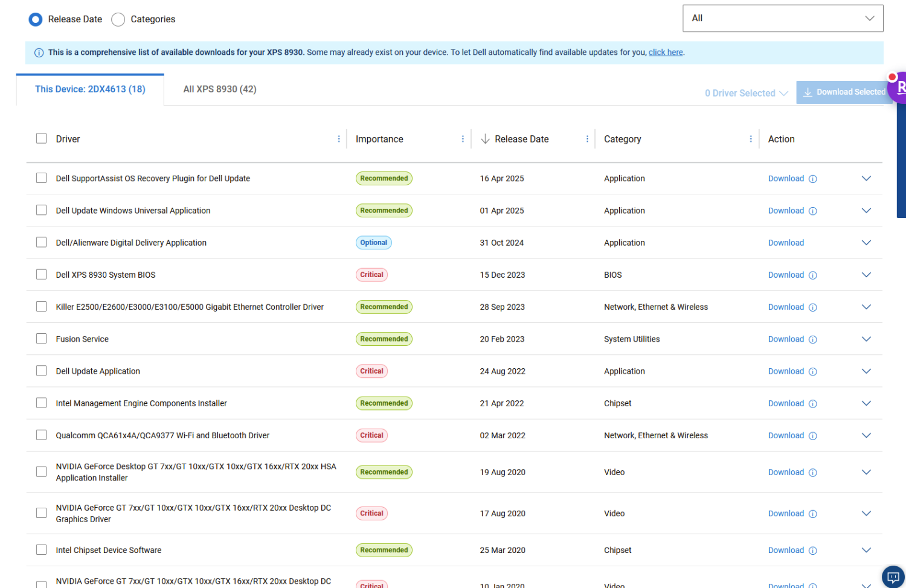
Task: Show info icon for Intel Management Engine Components
Action: coord(812,404)
